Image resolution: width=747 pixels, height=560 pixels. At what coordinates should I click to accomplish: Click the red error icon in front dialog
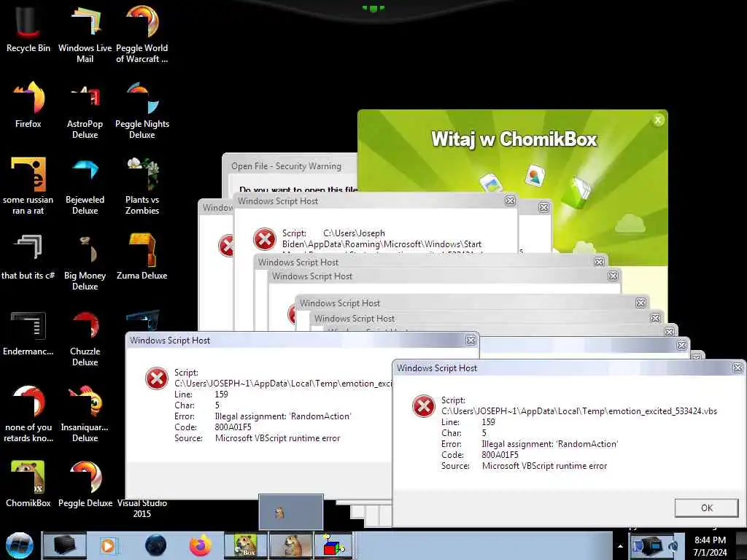(x=424, y=406)
